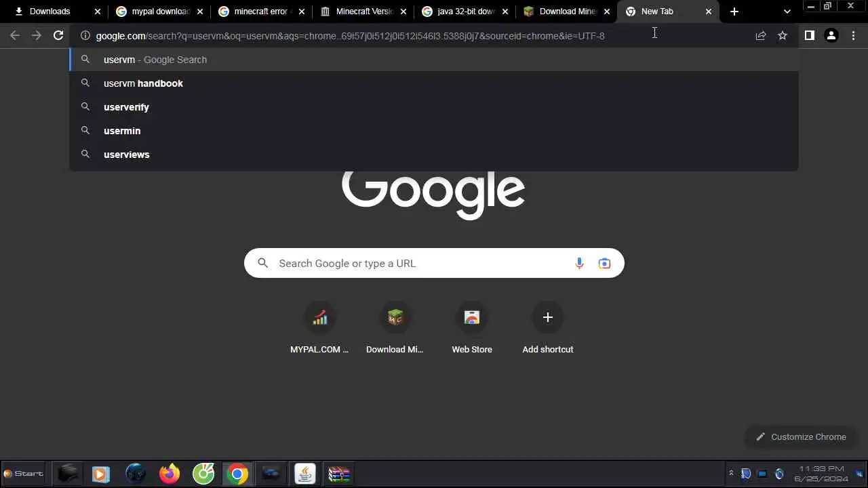Open the Download Minecraft tab
The width and height of the screenshot is (868, 488).
coord(567,12)
